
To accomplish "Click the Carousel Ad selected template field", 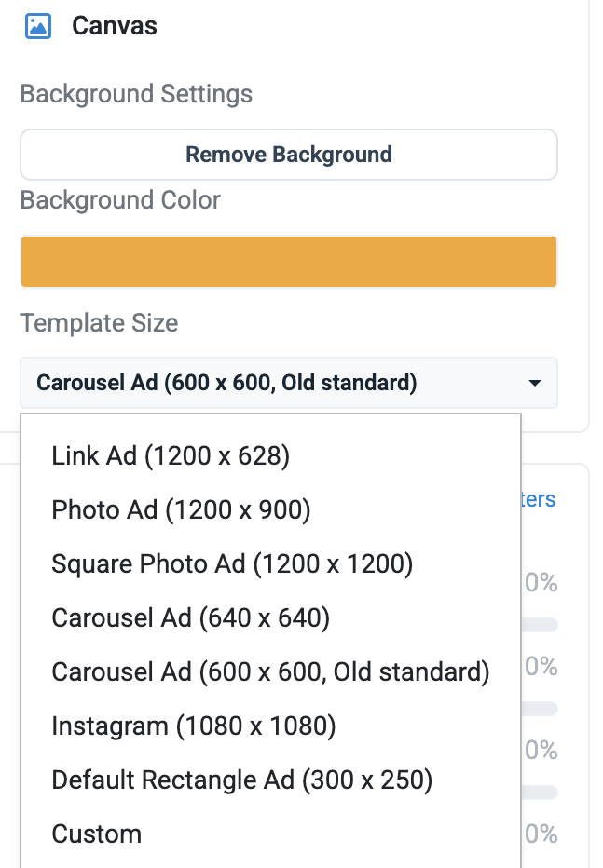I will [x=289, y=383].
